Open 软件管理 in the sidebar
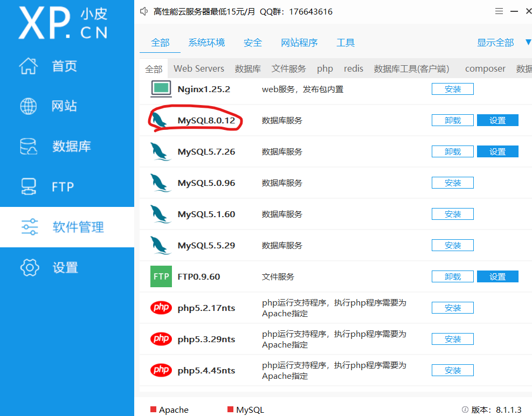The width and height of the screenshot is (532, 416). pyautogui.click(x=67, y=227)
